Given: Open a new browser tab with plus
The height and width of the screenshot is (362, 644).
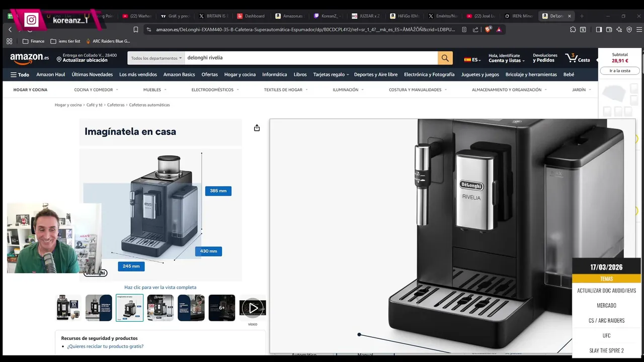Looking at the screenshot, I should 582,16.
